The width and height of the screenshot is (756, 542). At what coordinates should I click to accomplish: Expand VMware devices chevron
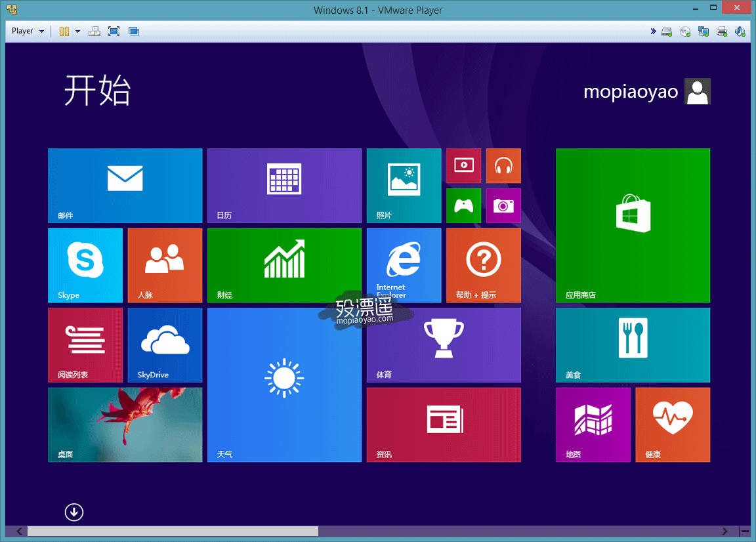653,31
